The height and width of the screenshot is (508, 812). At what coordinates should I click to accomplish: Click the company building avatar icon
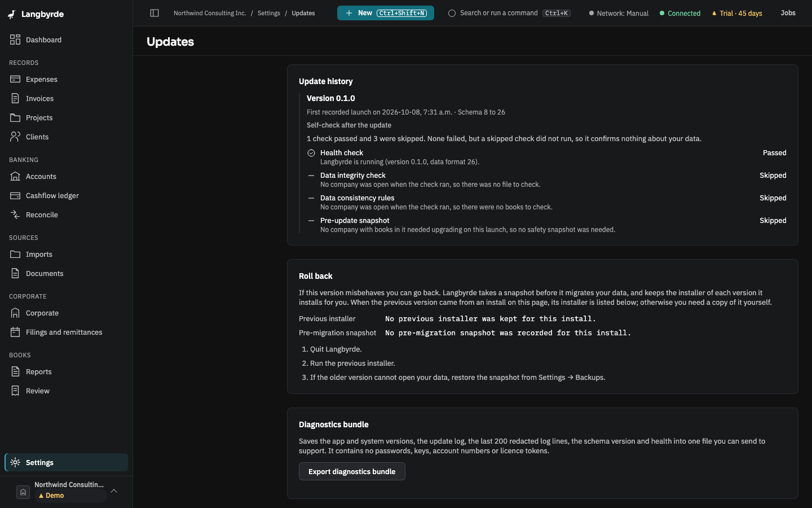(x=23, y=492)
